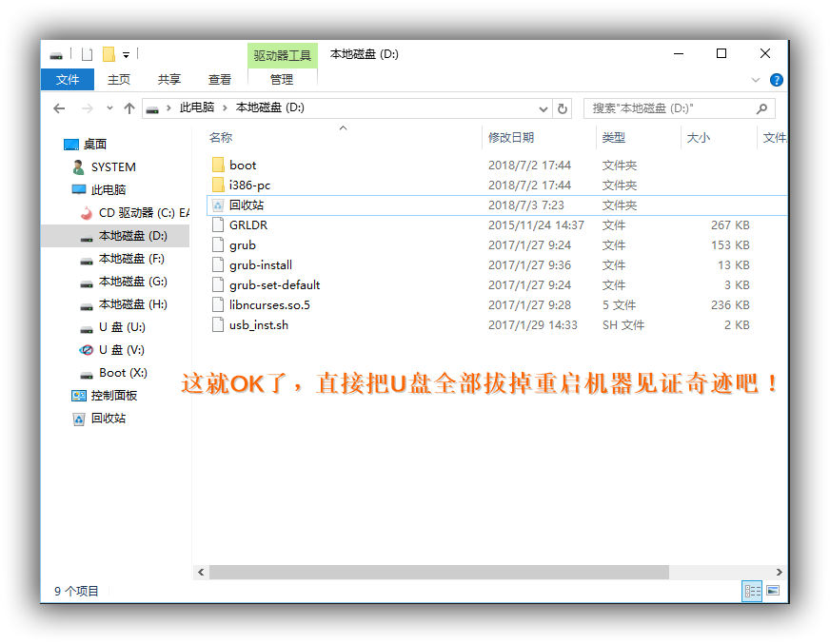Switch to the 主页 ribbon tab
Image resolution: width=830 pixels, height=644 pixels.
click(119, 79)
